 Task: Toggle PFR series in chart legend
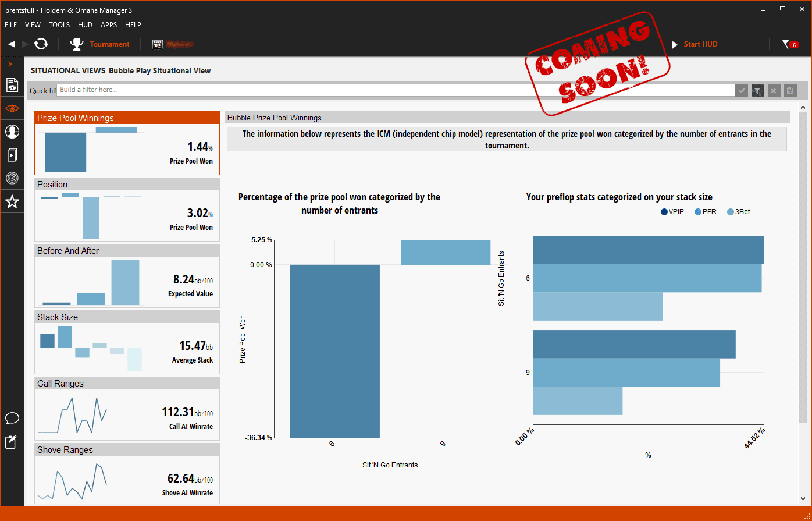click(706, 212)
